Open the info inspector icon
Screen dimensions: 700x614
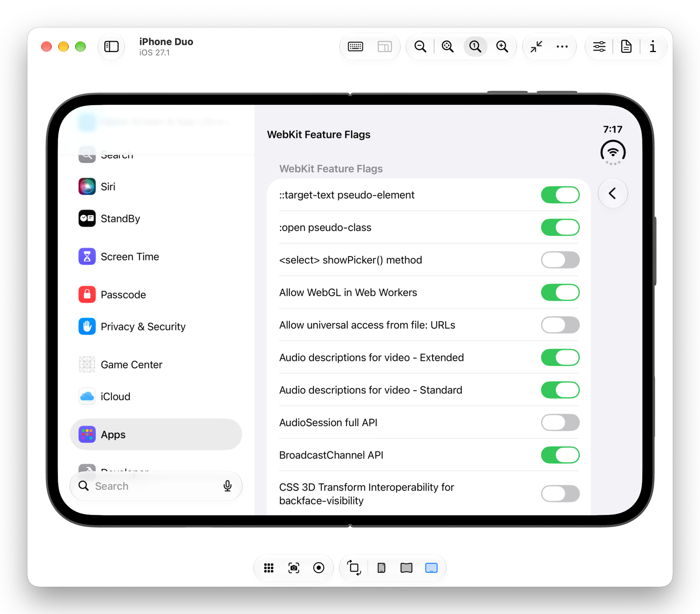pos(653,46)
